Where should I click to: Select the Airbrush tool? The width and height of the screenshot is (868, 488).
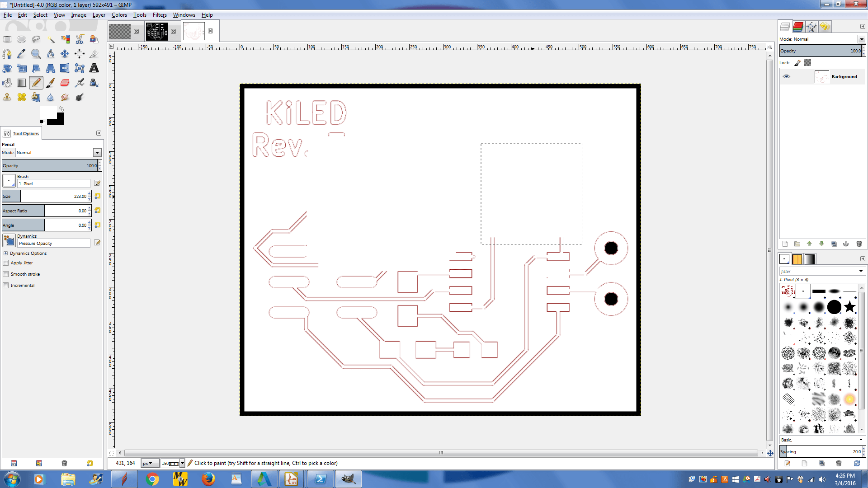80,83
